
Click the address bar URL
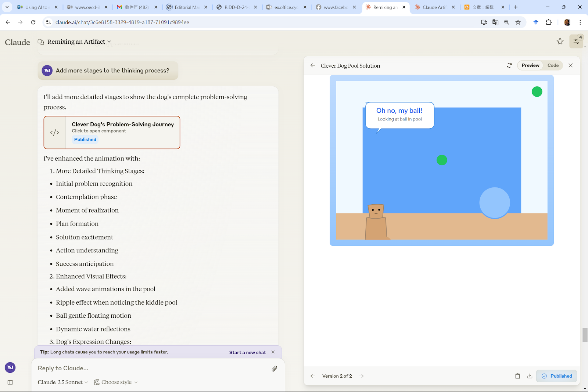coord(122,22)
